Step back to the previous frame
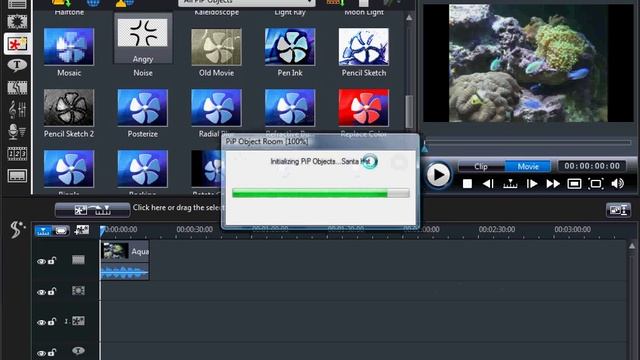This screenshot has width=640, height=360. point(489,184)
